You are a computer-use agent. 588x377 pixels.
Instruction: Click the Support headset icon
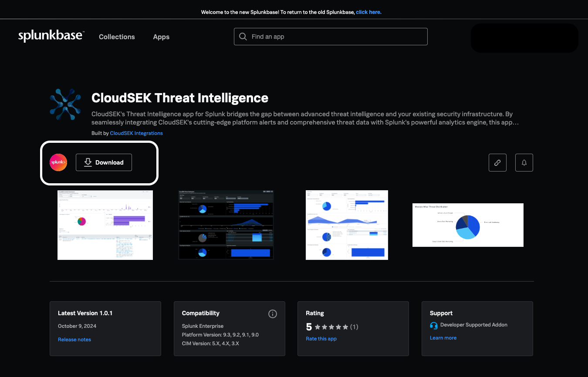coord(434,325)
